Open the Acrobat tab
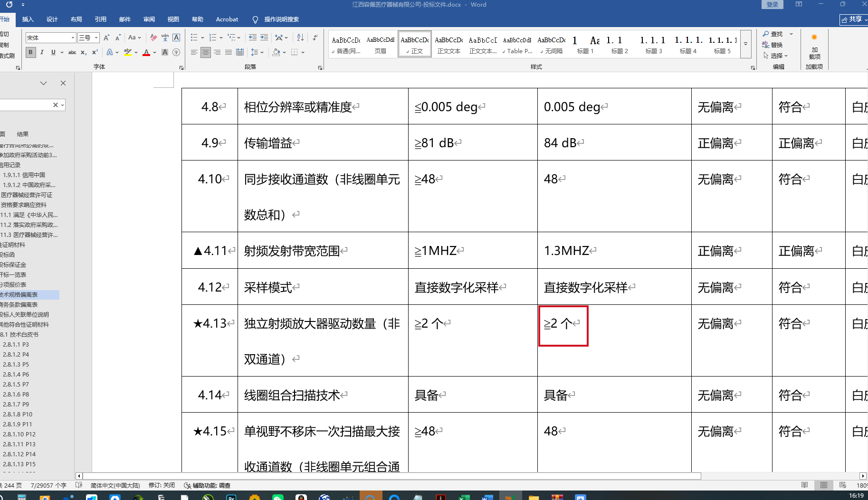Viewport: 868px width, 500px height. click(227, 19)
